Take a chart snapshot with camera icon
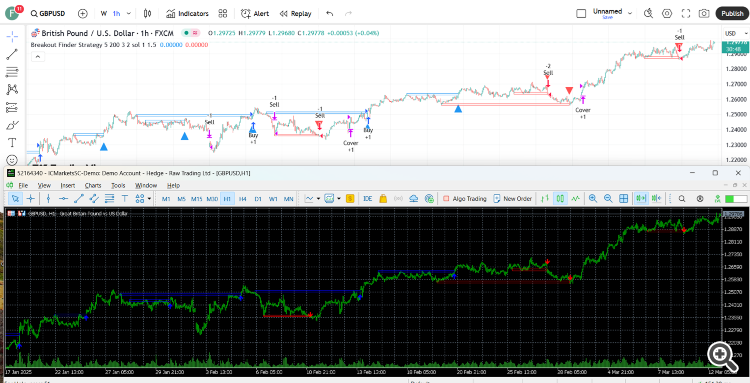Screen dimensions: 750x383 (x=704, y=13)
